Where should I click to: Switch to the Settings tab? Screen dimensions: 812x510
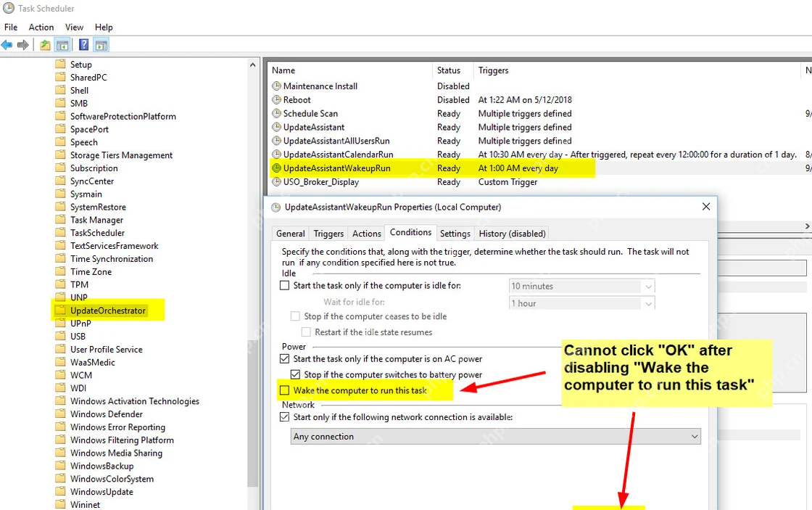click(x=455, y=233)
